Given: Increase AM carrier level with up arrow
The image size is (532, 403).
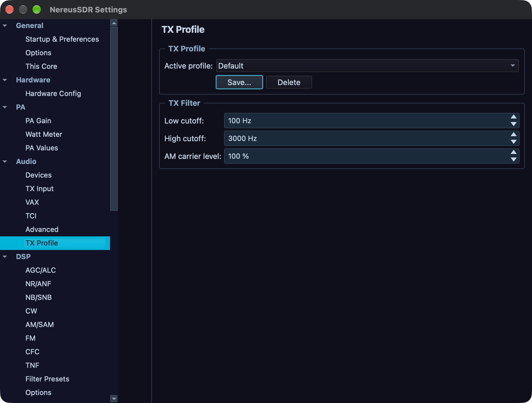Looking at the screenshot, I should click(514, 152).
